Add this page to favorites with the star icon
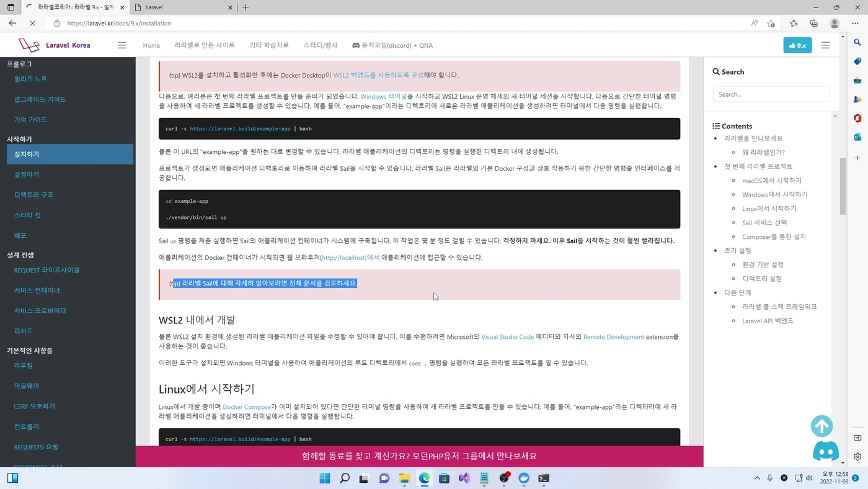The image size is (868, 489). click(771, 23)
